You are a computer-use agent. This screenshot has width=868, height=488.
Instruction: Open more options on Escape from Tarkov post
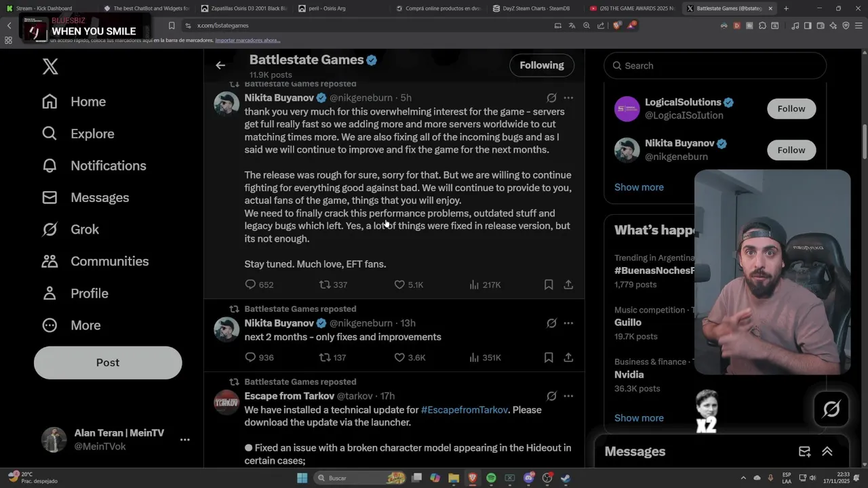click(x=568, y=396)
